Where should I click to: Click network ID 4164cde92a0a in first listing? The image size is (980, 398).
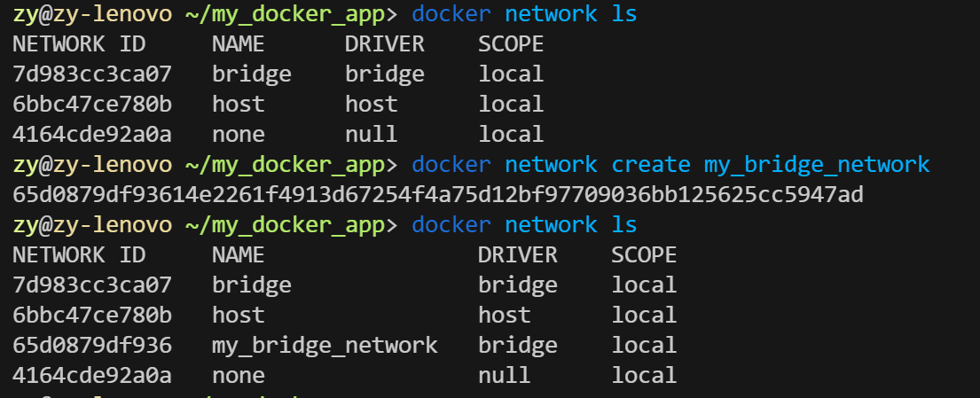tap(92, 135)
